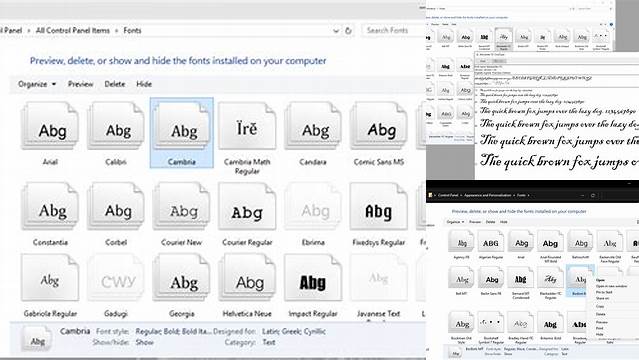
Task: Select the Candara font icon
Action: 313,126
